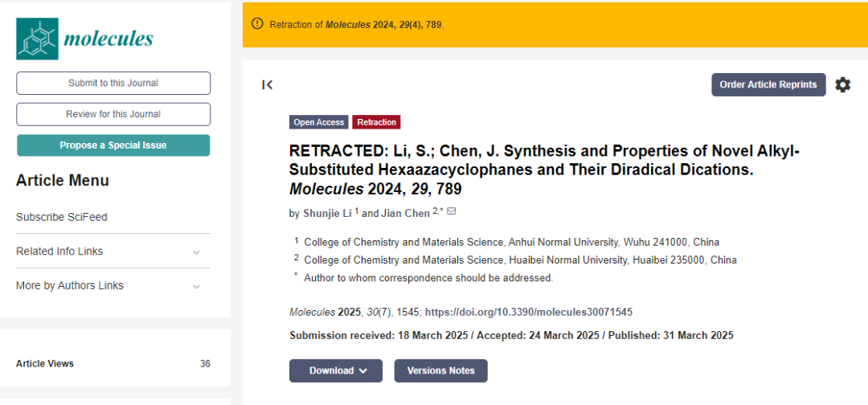Click the email envelope icon beside Jian Chen
868x405 pixels.
pyautogui.click(x=451, y=212)
